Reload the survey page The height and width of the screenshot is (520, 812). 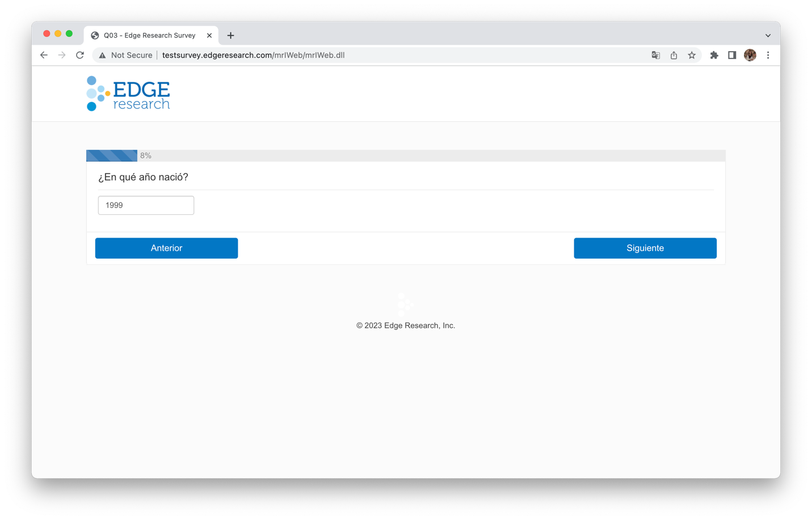(80, 55)
